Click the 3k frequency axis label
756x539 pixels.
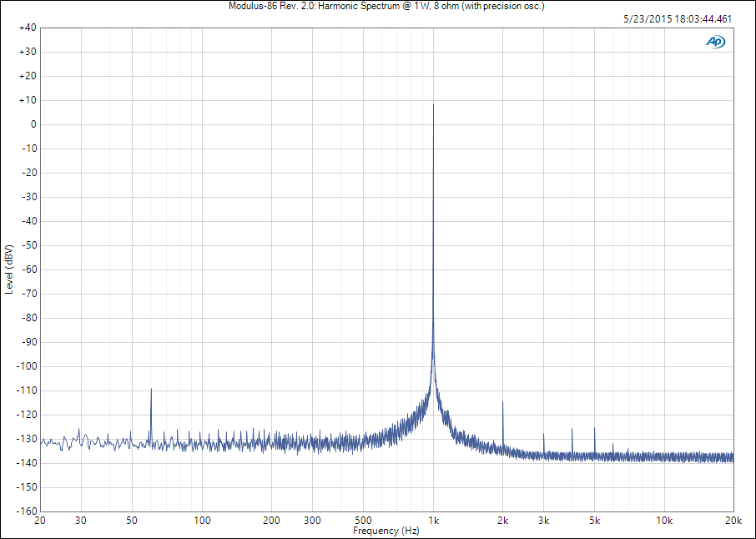[544, 521]
